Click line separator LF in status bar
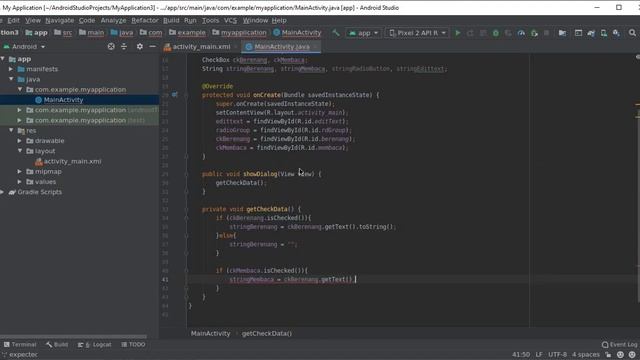The height and width of the screenshot is (360, 640). [539, 355]
